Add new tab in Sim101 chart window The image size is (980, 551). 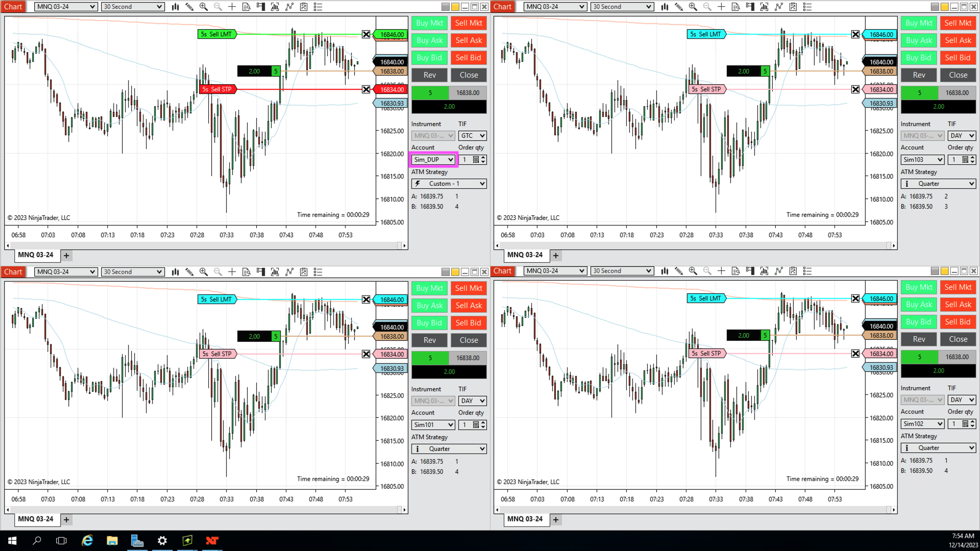coord(66,520)
